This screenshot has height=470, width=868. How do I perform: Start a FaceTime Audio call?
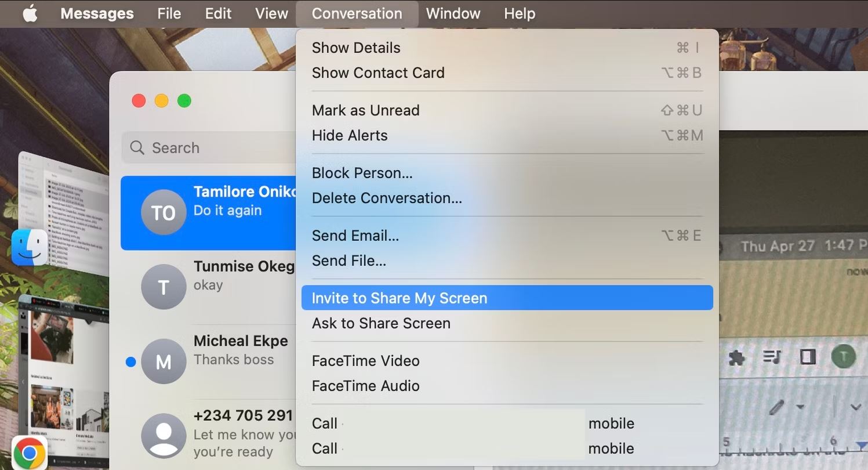point(507,386)
